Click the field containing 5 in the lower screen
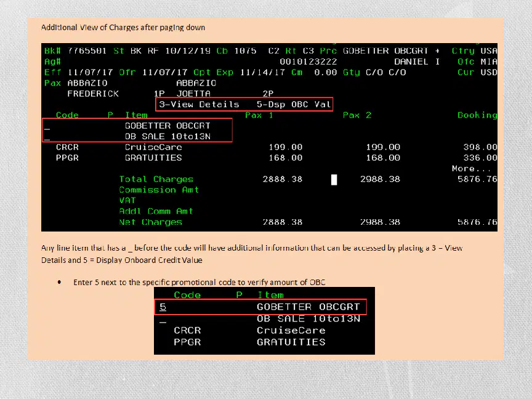Screen dimensions: 532x399 tap(163, 307)
